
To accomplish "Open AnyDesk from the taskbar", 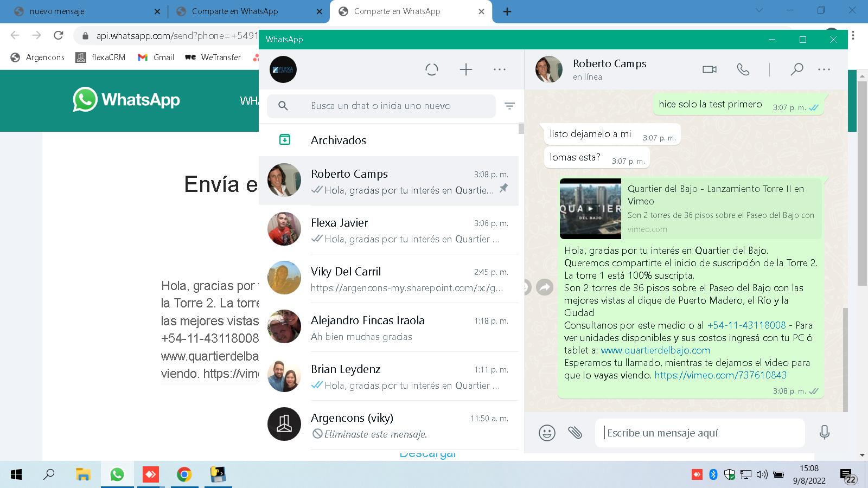I will [x=150, y=475].
